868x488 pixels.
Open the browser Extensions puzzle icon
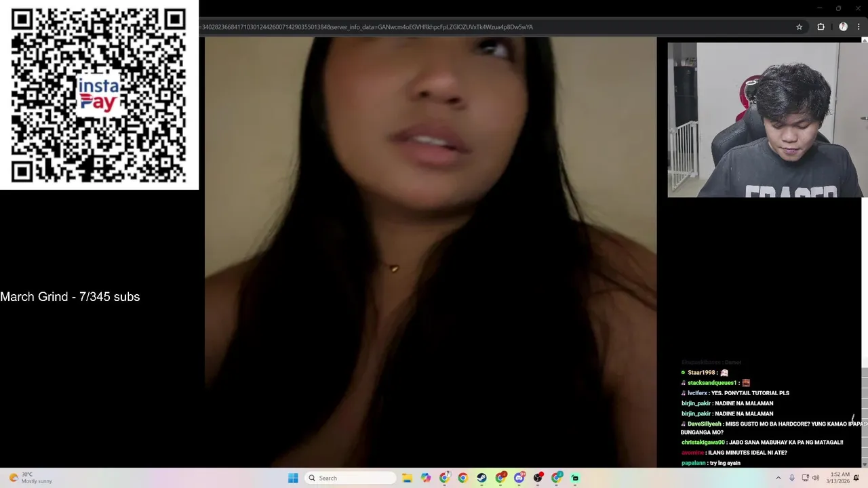(821, 27)
